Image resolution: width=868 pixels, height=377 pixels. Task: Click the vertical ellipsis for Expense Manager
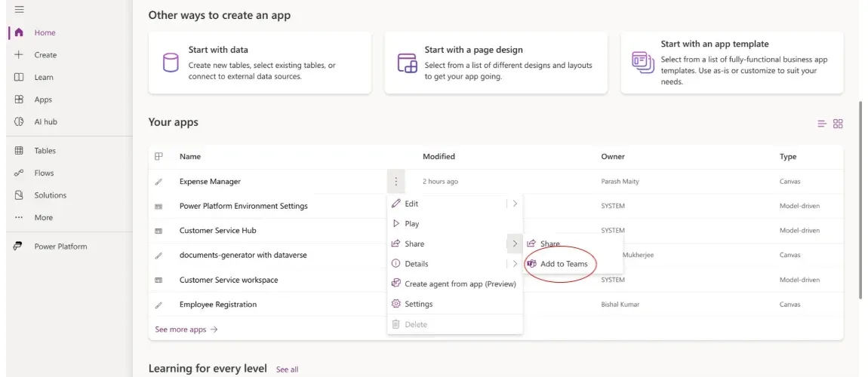coord(396,181)
